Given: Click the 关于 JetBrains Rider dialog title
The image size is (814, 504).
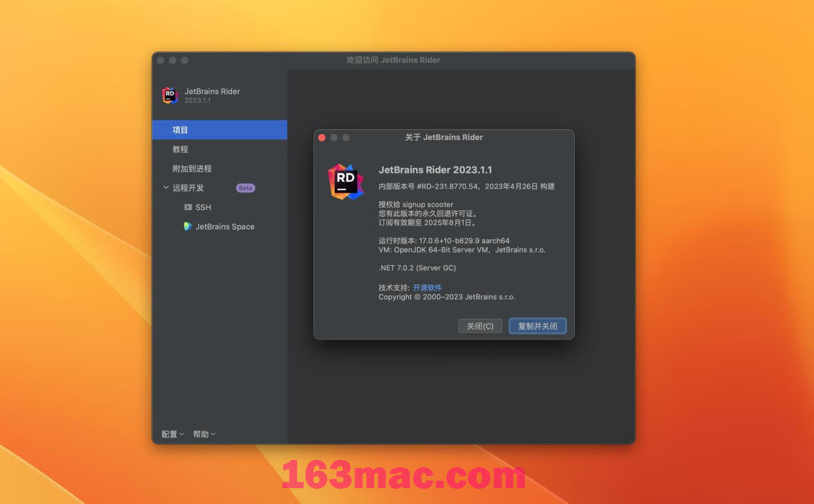Looking at the screenshot, I should click(x=444, y=137).
